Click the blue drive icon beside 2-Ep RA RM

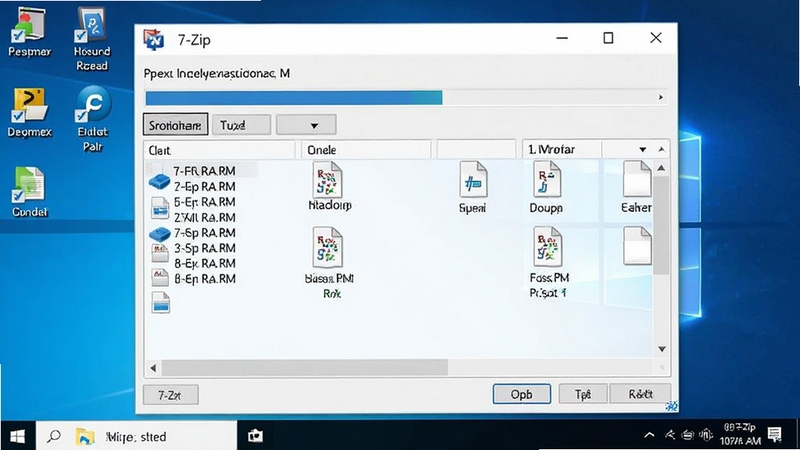tap(159, 182)
